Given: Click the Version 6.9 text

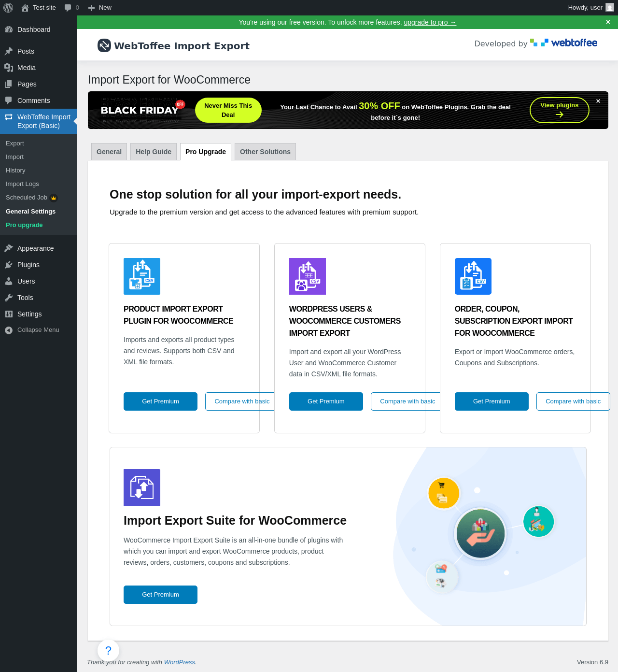Looking at the screenshot, I should [592, 662].
